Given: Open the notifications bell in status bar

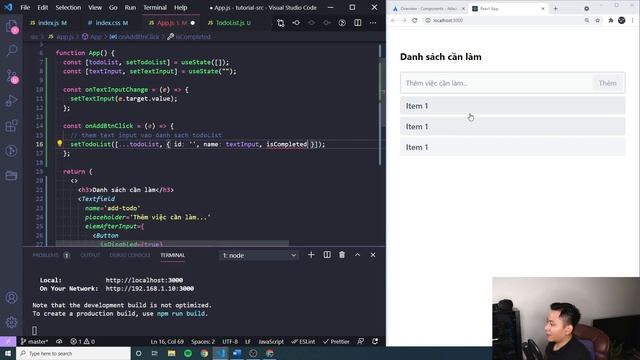Looking at the screenshot, I should 375,341.
